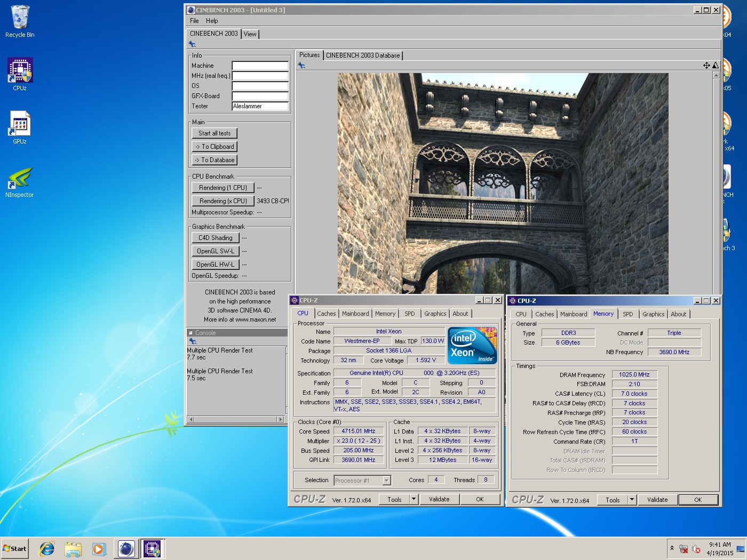Screen dimensions: 747x560
Task: Click the right CPU-Z window title icon
Action: (x=513, y=301)
